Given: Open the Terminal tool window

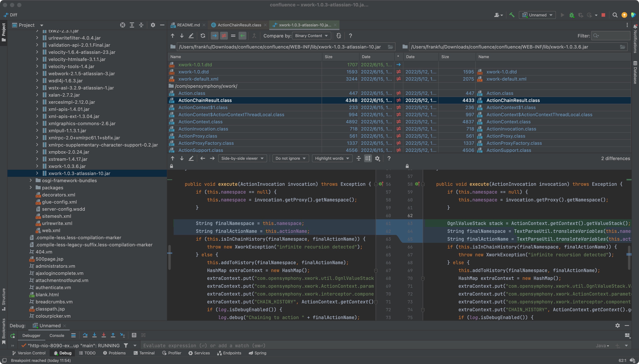Looking at the screenshot, I should (144, 353).
